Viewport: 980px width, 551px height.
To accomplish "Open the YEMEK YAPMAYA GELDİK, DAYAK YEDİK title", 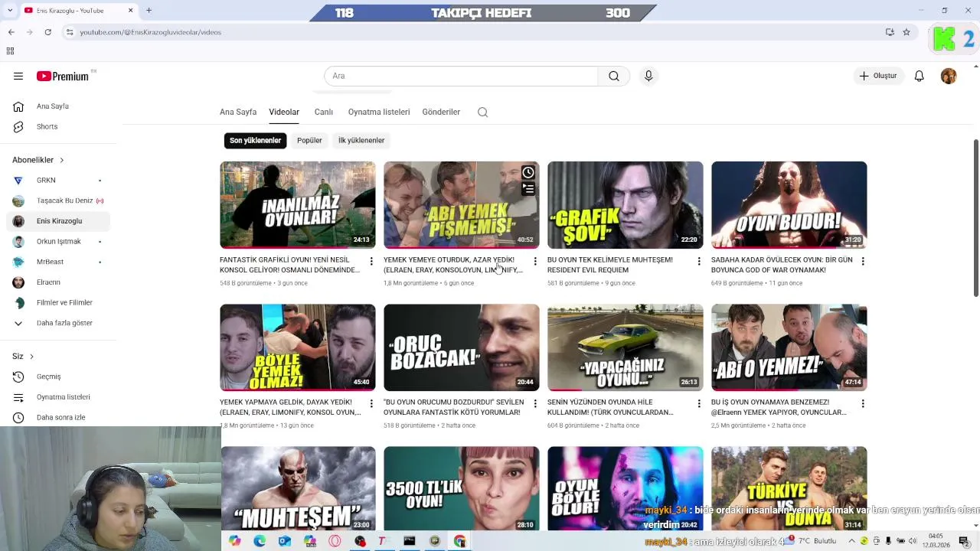I will click(x=290, y=407).
